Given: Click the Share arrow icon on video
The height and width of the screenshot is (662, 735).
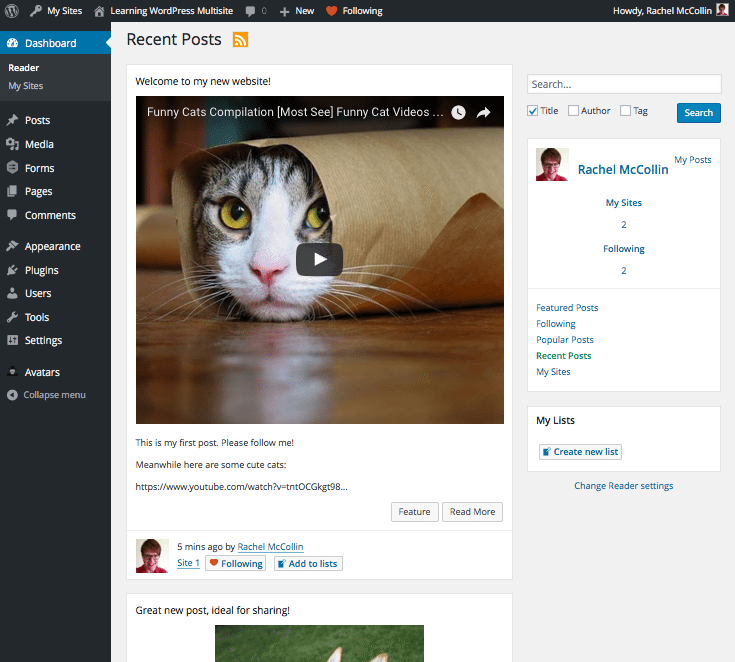Looking at the screenshot, I should coord(483,113).
